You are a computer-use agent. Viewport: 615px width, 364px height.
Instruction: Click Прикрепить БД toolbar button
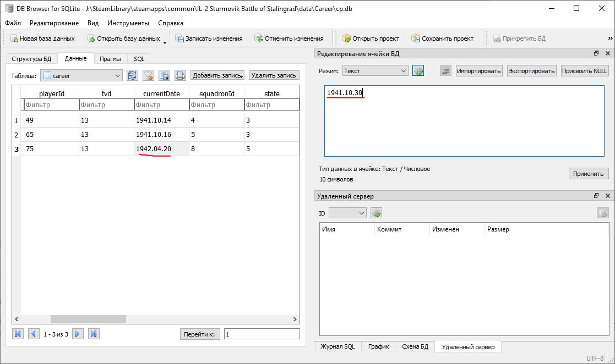coord(519,38)
